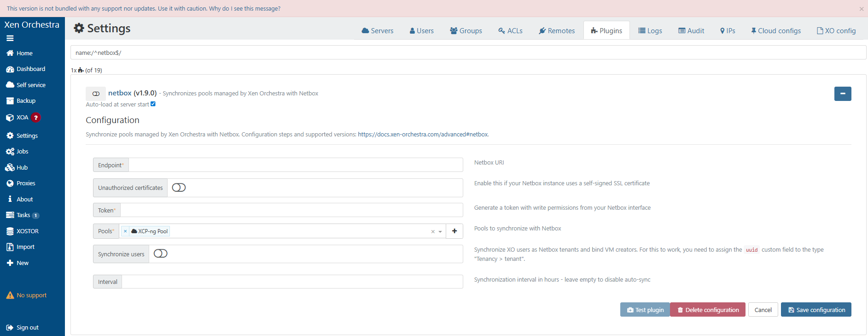Go to Dashboard in the sidebar
This screenshot has width=868, height=336.
coord(26,69)
